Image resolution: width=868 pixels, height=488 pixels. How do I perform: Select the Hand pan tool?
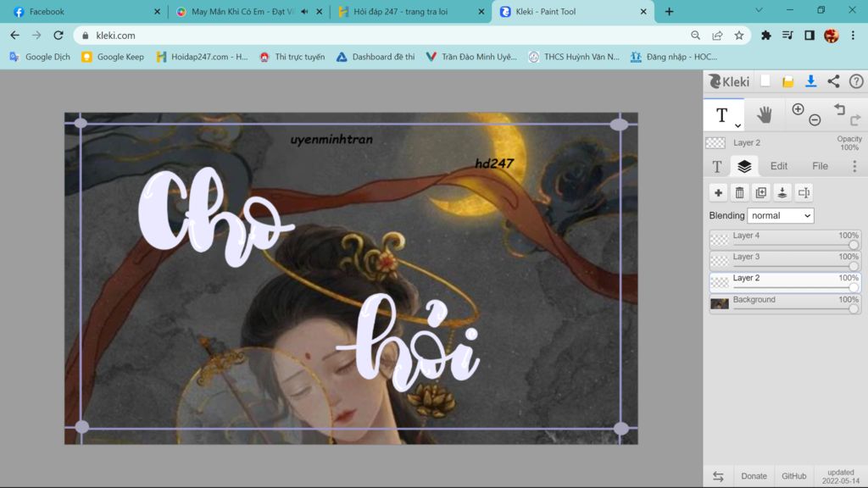[765, 115]
